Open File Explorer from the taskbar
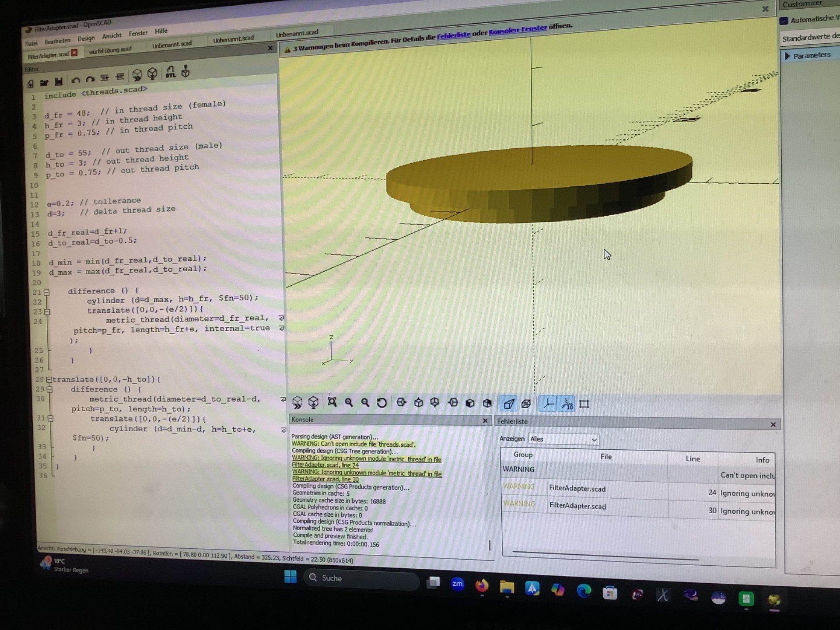The height and width of the screenshot is (630, 840). click(x=507, y=587)
